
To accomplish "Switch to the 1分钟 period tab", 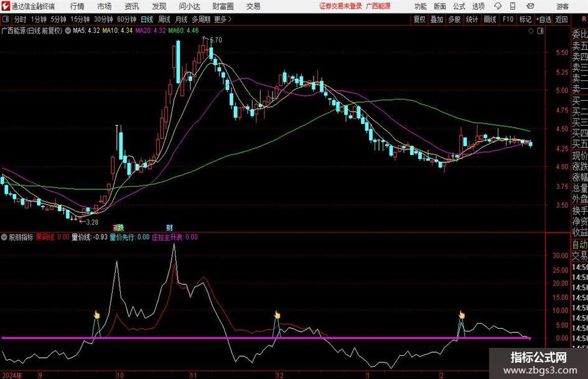I will [x=39, y=19].
